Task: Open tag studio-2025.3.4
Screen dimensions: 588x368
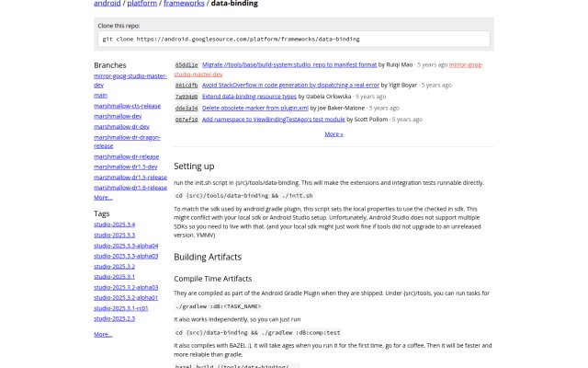Action: pyautogui.click(x=114, y=224)
